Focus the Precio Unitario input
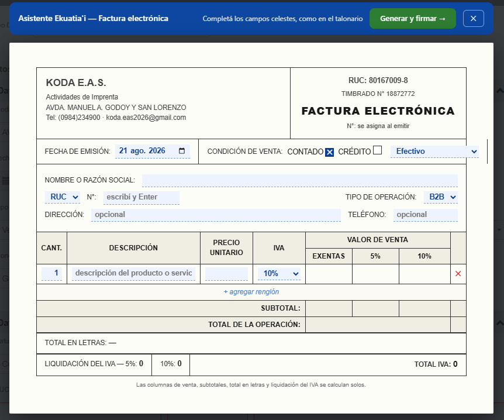The height and width of the screenshot is (420, 504). pos(226,274)
